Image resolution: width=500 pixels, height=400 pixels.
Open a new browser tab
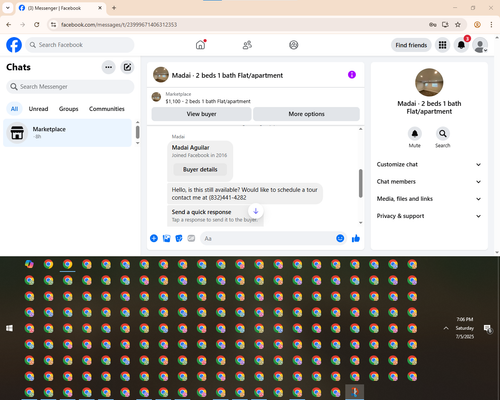(x=114, y=8)
